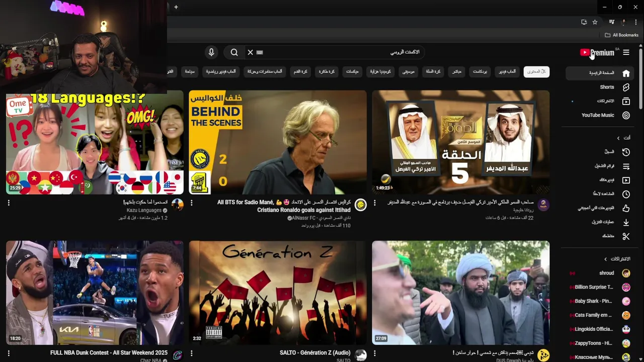Screen dimensions: 644x362
Task: Expand the subscriptions list header chevron
Action: (606, 259)
